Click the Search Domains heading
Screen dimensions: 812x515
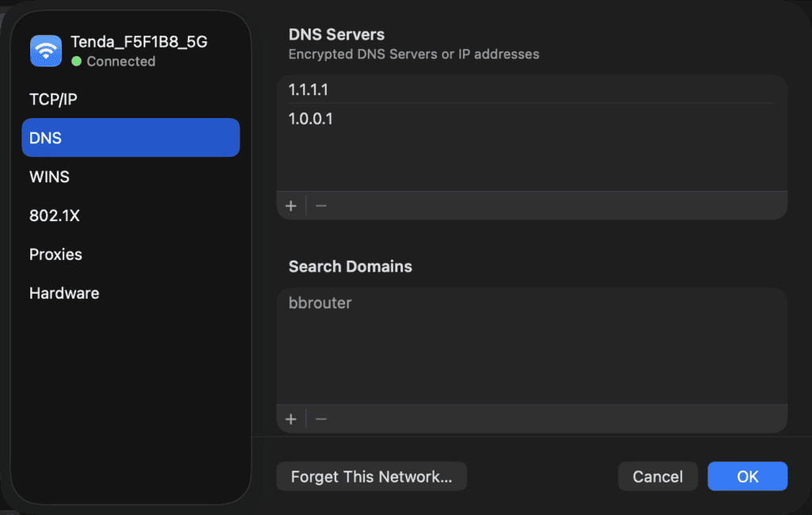(x=350, y=266)
